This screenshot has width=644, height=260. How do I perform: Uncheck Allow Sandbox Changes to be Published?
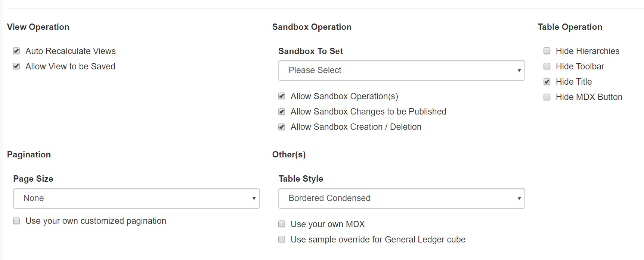[282, 112]
